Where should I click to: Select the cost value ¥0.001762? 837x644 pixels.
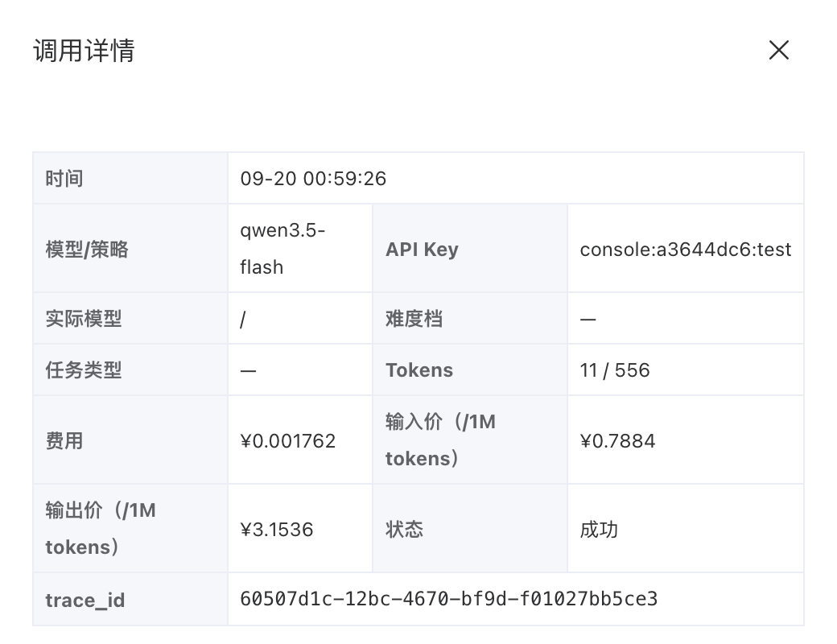click(x=288, y=441)
